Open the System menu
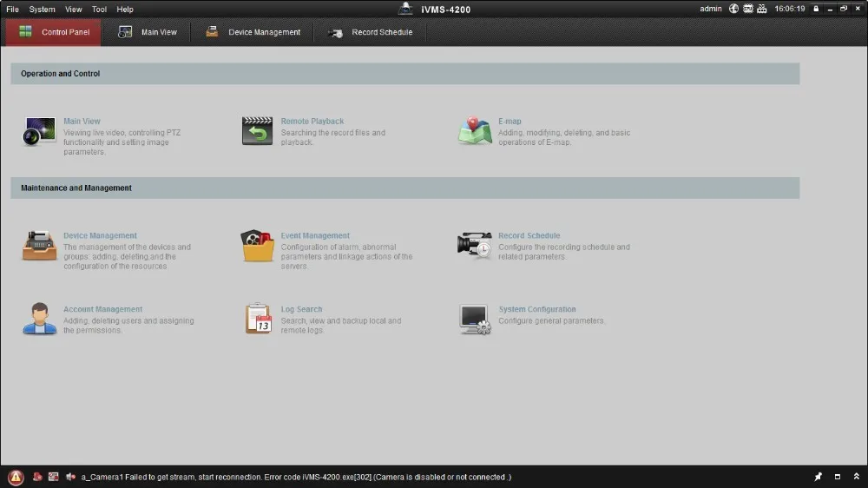The height and width of the screenshot is (488, 868). [x=42, y=10]
